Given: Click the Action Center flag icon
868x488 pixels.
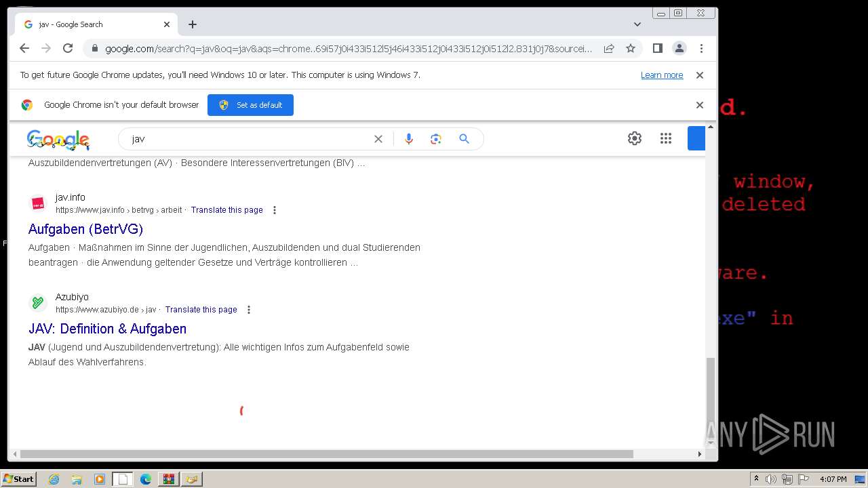Looking at the screenshot, I should pos(804,479).
